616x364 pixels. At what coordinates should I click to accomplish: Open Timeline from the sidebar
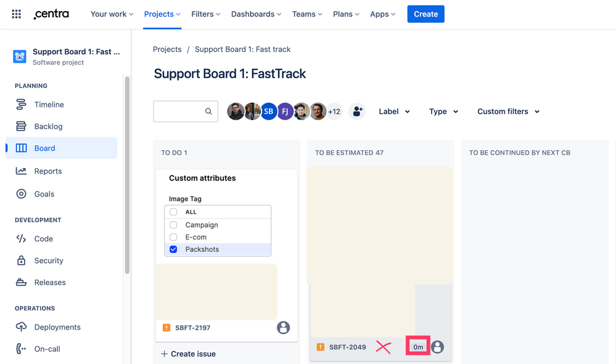pos(49,104)
